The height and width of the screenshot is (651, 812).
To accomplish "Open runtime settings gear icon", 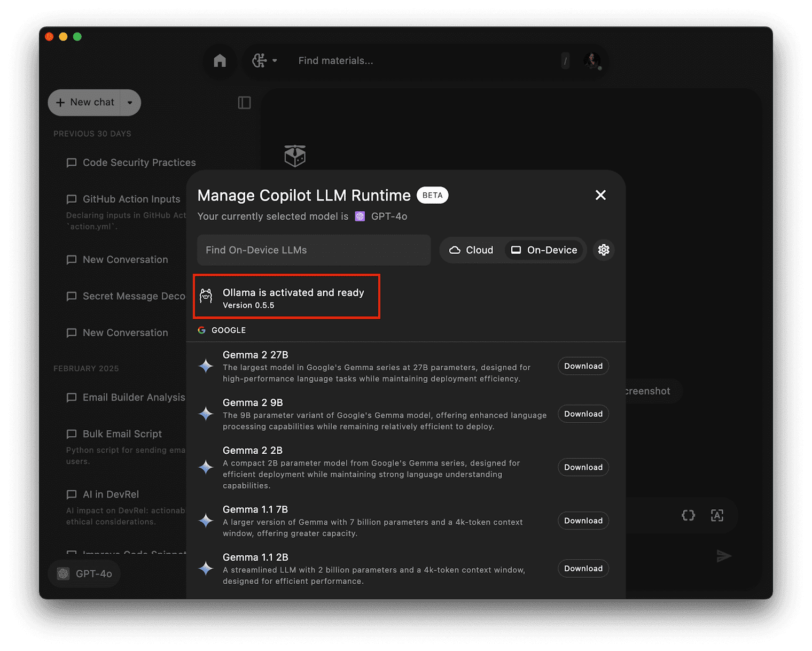I will tap(604, 250).
